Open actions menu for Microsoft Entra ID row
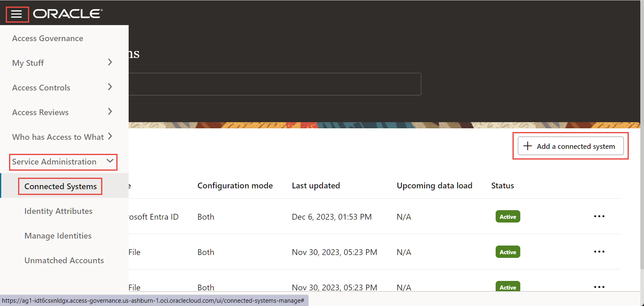The height and width of the screenshot is (306, 644). [599, 216]
